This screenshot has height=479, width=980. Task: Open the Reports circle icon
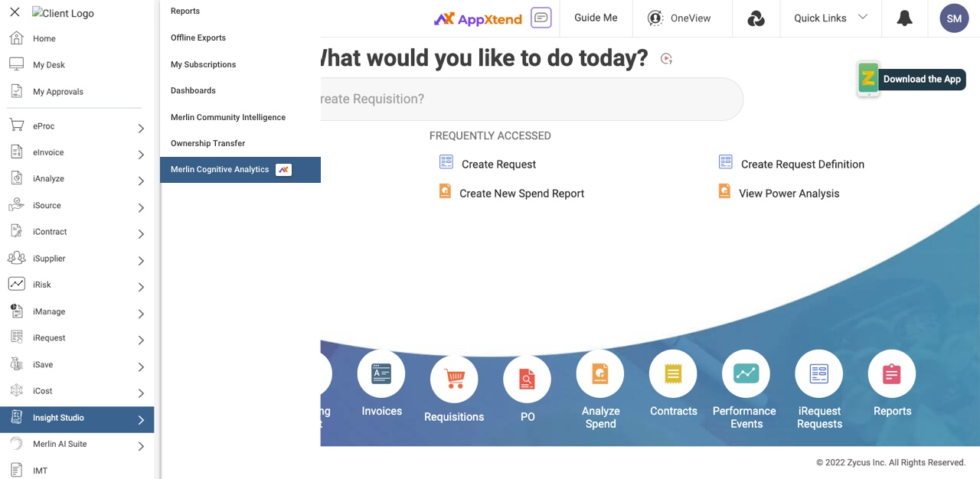[892, 374]
